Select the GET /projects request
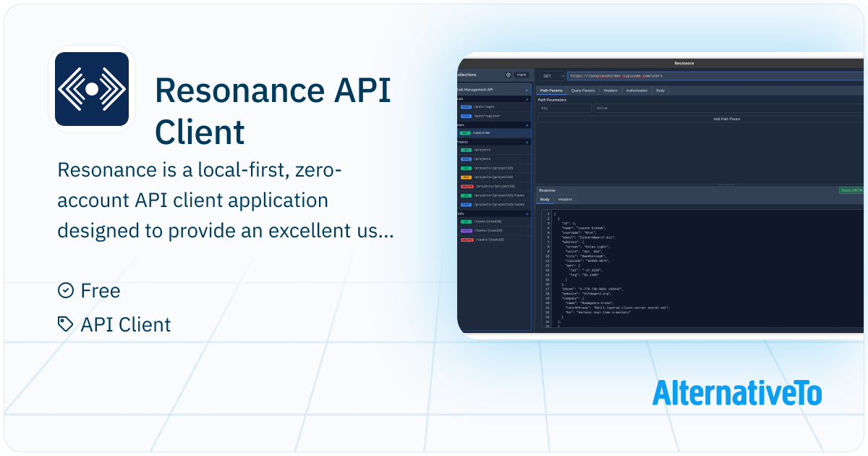The width and height of the screenshot is (868, 456). (494, 150)
